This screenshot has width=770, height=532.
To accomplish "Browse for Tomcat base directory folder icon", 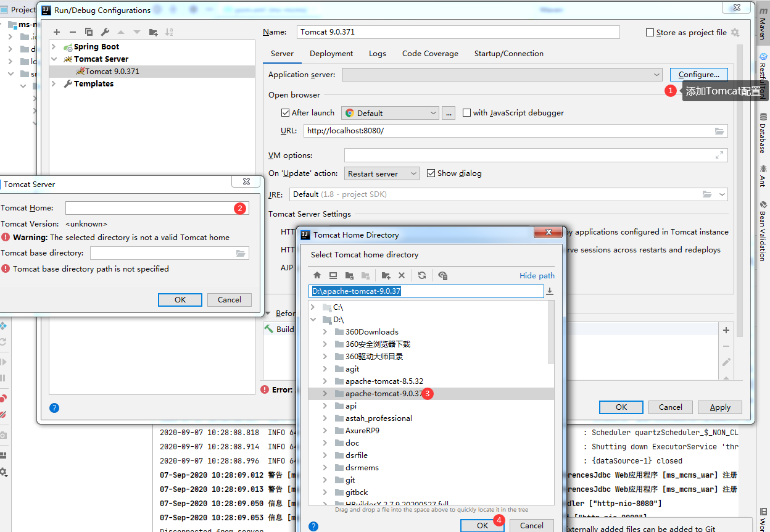I will (241, 253).
